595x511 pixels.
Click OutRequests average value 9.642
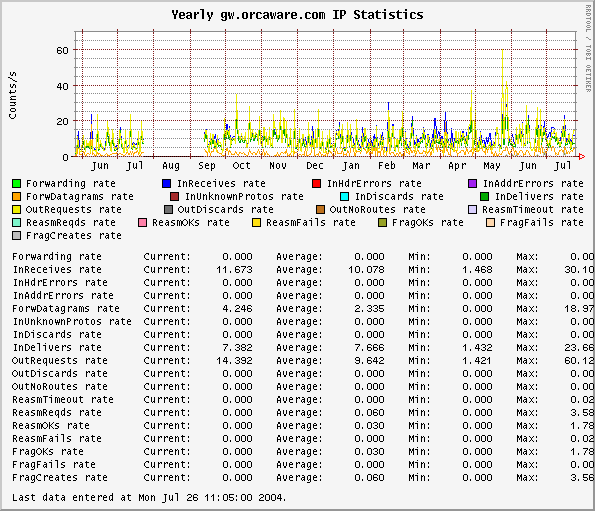click(369, 361)
